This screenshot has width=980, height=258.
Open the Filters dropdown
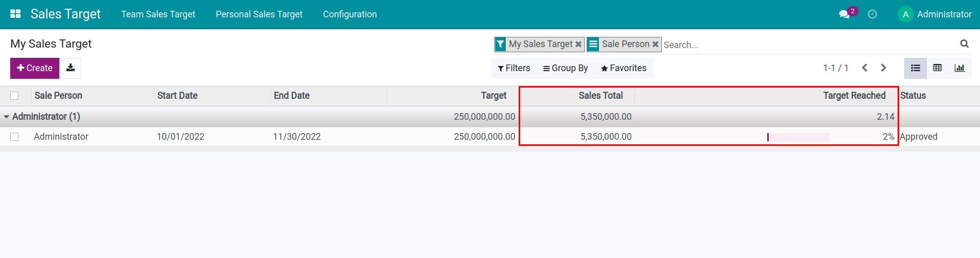(514, 68)
